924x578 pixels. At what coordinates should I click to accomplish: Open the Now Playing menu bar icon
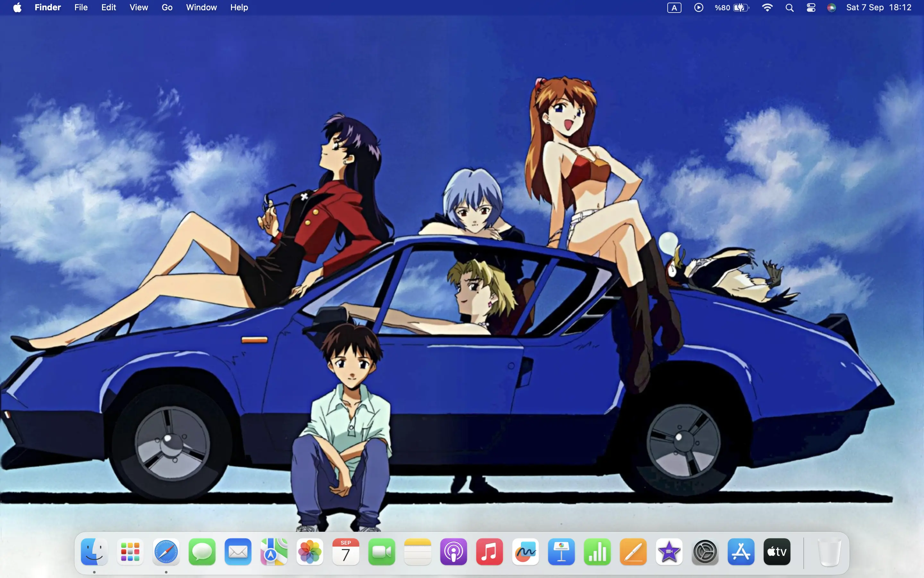tap(699, 8)
